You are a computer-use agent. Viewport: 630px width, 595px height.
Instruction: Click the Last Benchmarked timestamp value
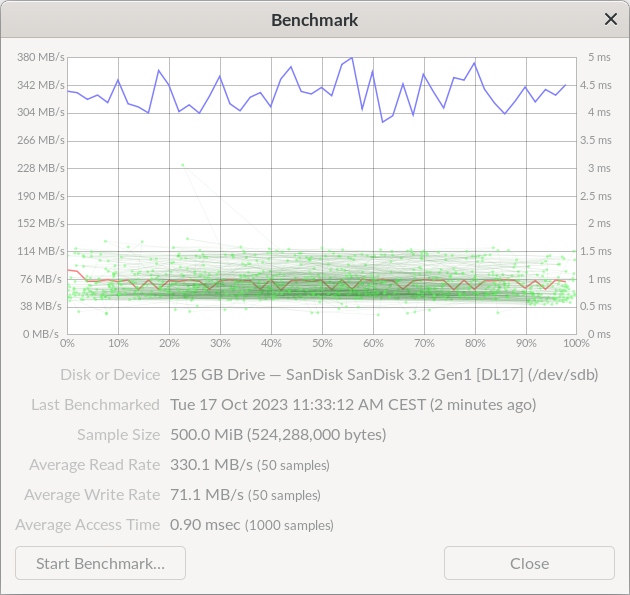353,405
